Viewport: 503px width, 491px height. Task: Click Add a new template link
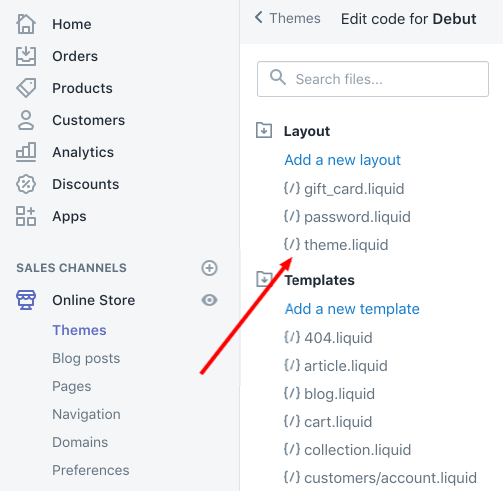[352, 309]
